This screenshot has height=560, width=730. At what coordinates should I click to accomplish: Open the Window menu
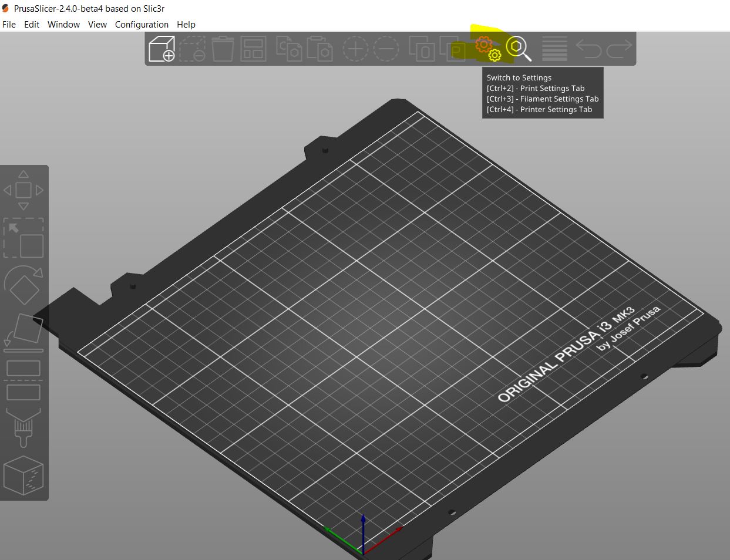[63, 24]
